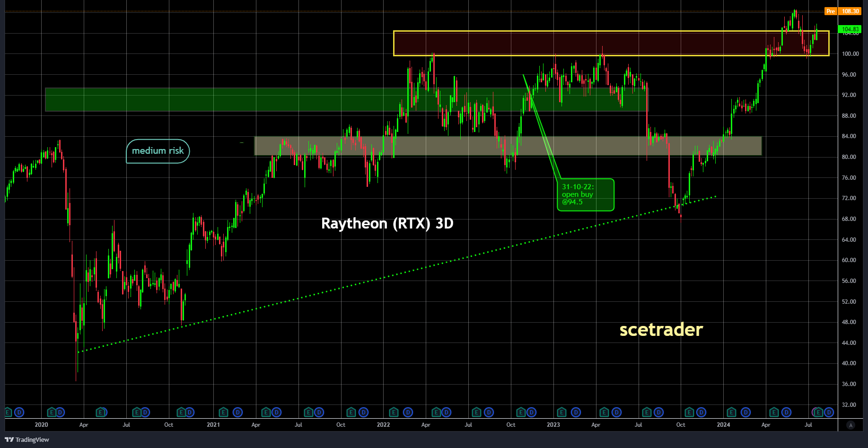Open the February 2021 dividend marker
This screenshot has width=868, height=448.
[237, 413]
